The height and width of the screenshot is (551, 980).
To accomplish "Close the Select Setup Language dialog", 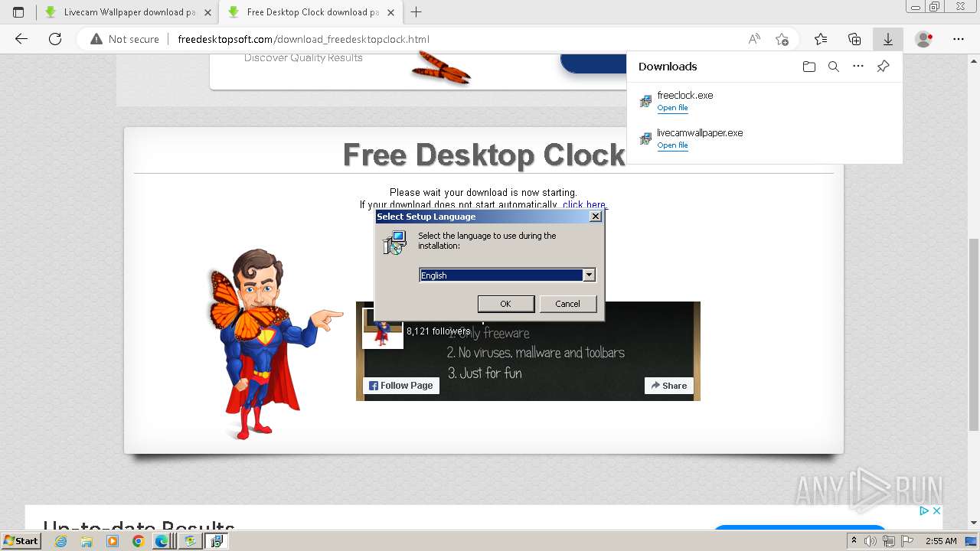I will point(596,217).
